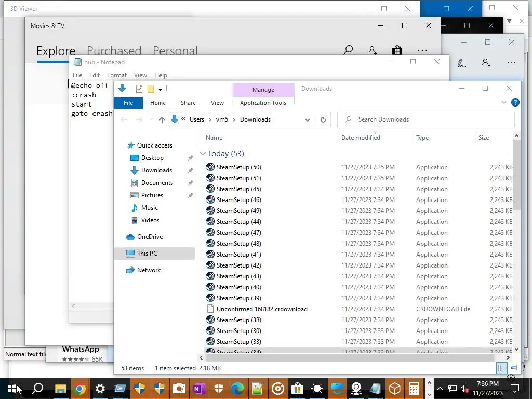This screenshot has width=532, height=399.
Task: Select SteamSetup (51) in Downloads list
Action: pos(238,178)
